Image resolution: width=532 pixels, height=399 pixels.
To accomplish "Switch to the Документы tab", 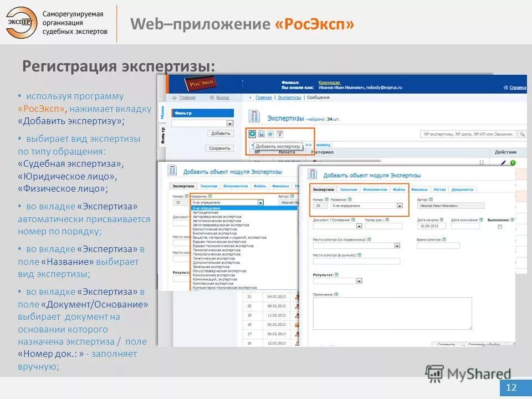I will coord(462,189).
